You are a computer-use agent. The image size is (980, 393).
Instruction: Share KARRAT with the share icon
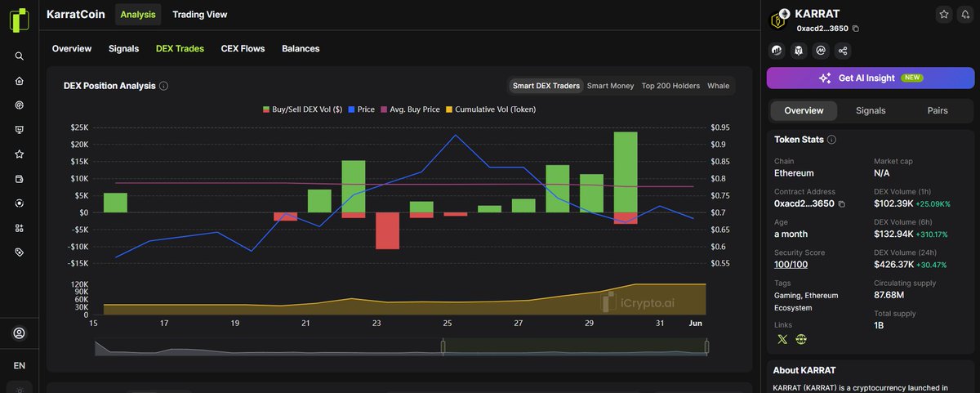point(843,51)
